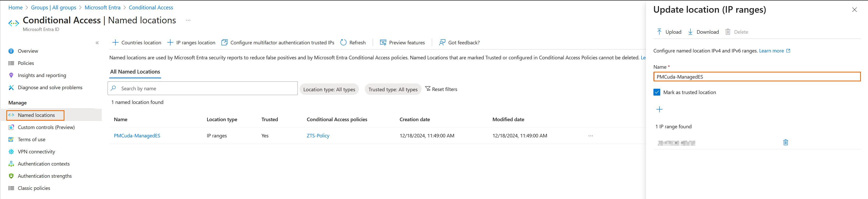
Task: Click the Search by name field
Action: [x=203, y=88]
